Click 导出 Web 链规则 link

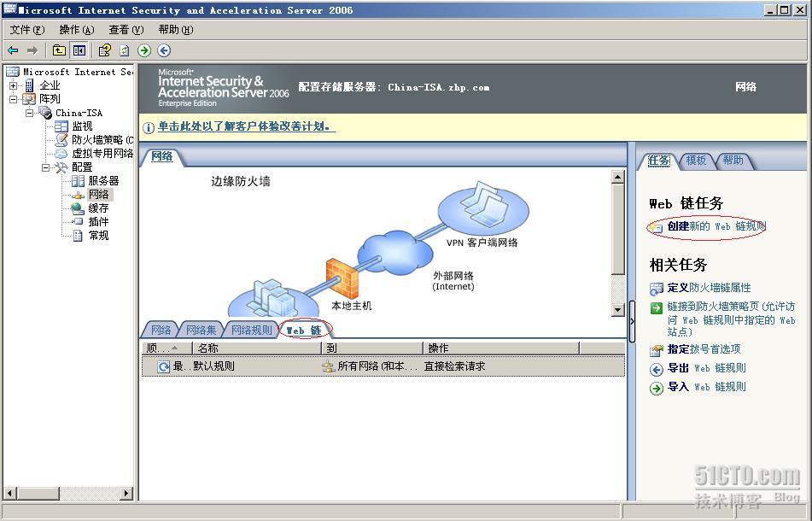click(706, 368)
